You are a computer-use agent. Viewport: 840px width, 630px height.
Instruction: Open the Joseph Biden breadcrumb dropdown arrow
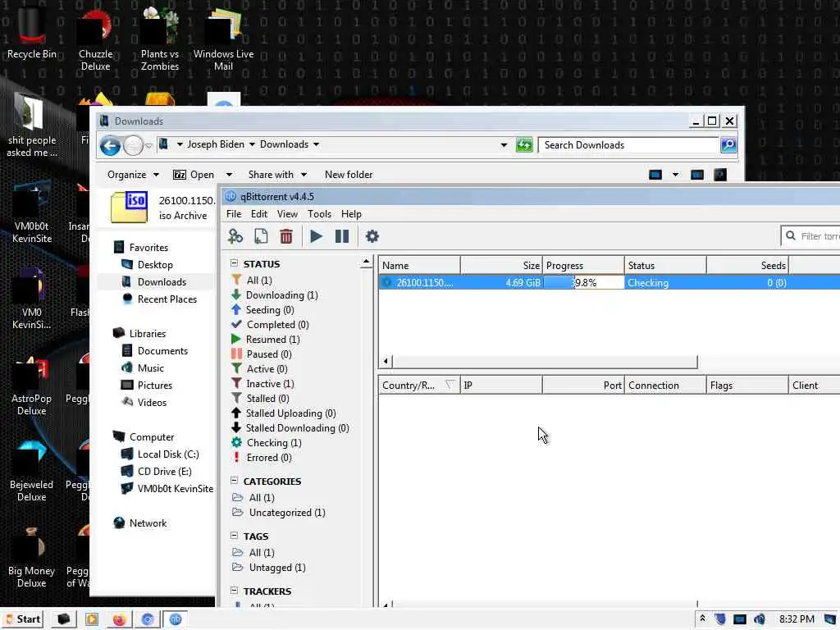pos(252,144)
